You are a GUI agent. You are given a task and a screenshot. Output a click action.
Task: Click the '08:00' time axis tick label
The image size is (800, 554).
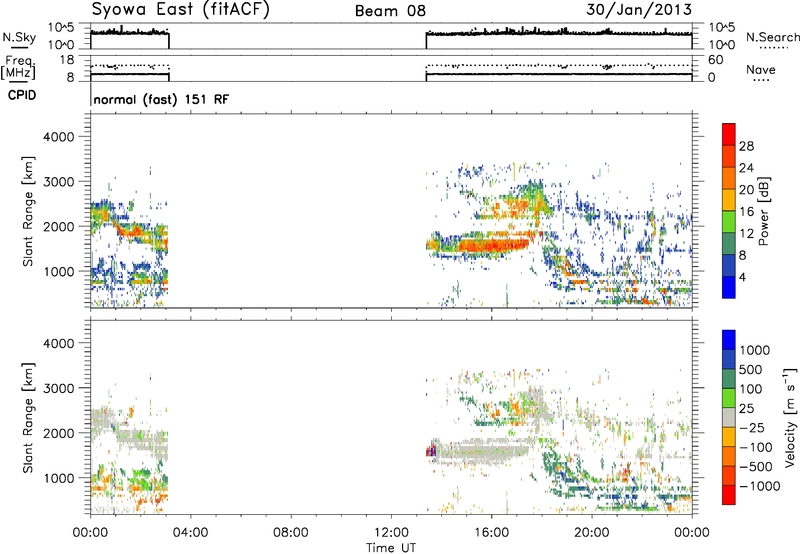[x=290, y=533]
